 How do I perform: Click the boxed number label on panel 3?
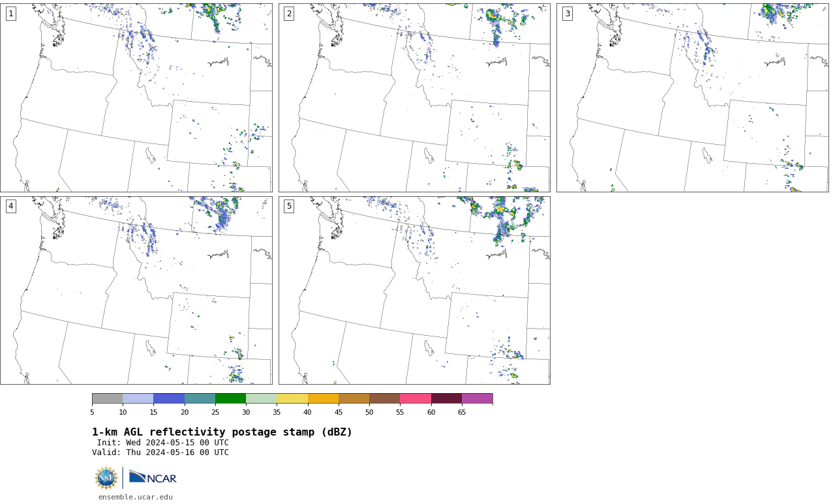coord(568,14)
